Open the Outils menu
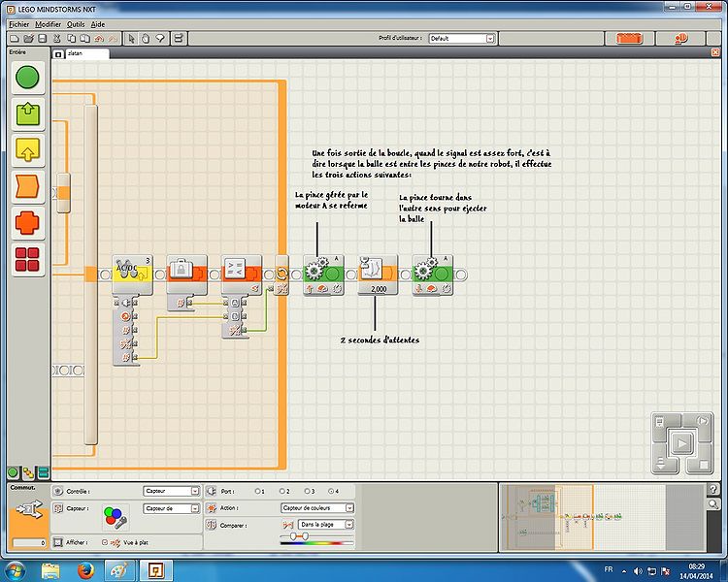 coord(76,22)
